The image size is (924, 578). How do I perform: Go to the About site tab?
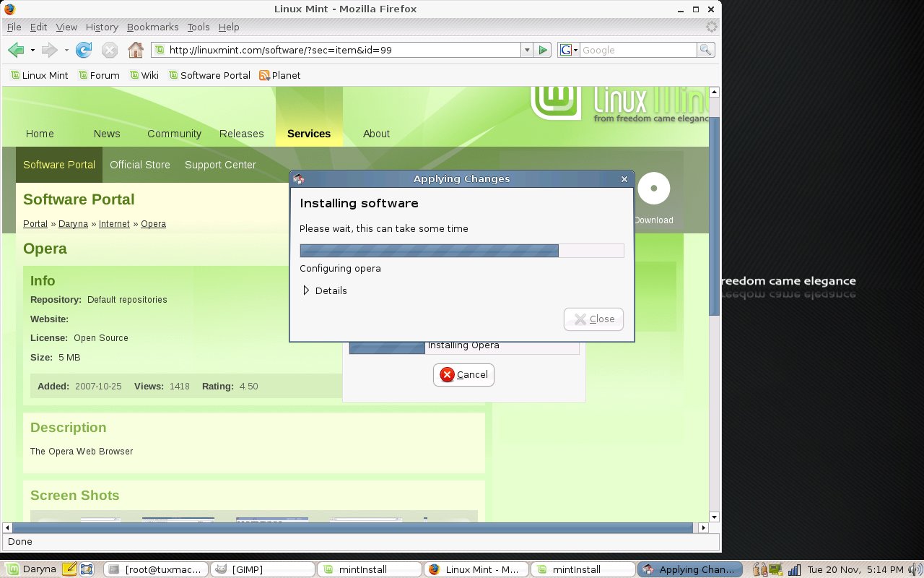pos(376,134)
